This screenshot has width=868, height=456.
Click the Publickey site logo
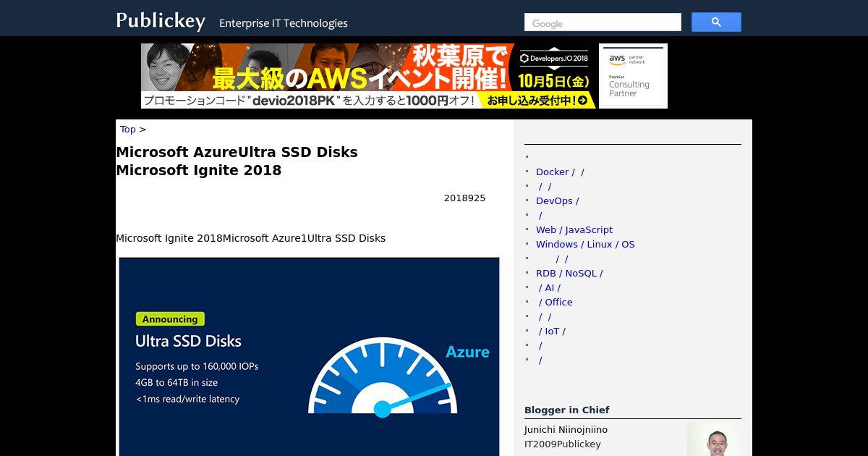click(x=161, y=21)
